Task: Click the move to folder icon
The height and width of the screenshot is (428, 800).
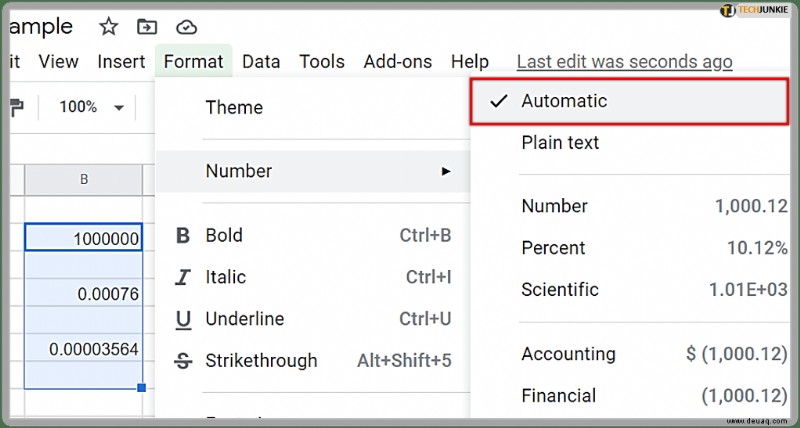Action: [x=147, y=27]
